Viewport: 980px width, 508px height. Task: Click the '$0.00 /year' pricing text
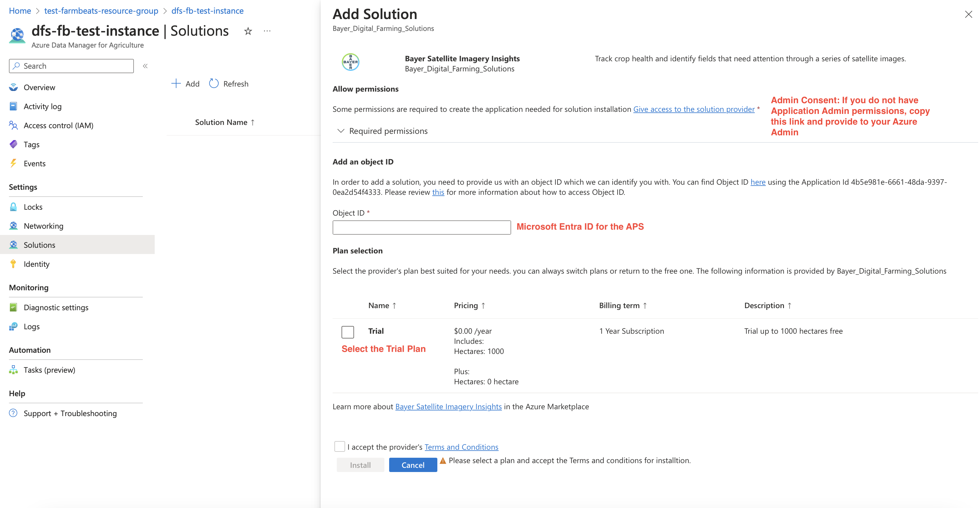tap(472, 331)
